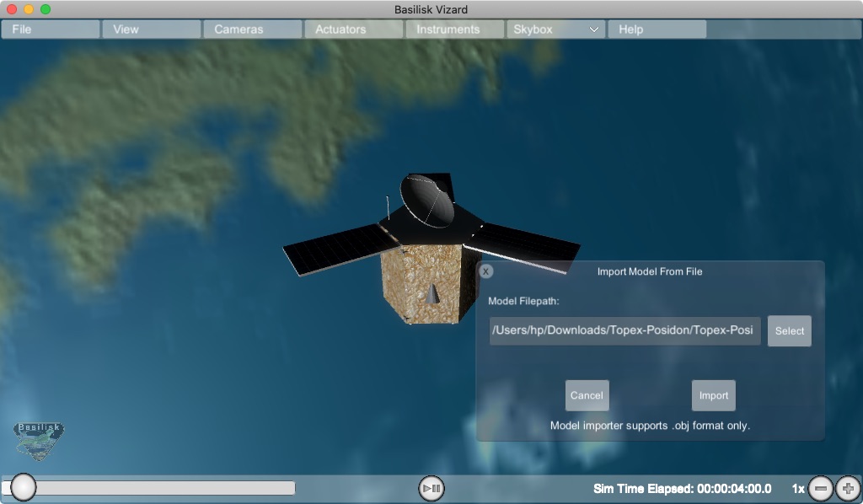Click the Model Filepath text field
This screenshot has height=504, width=863.
624,331
